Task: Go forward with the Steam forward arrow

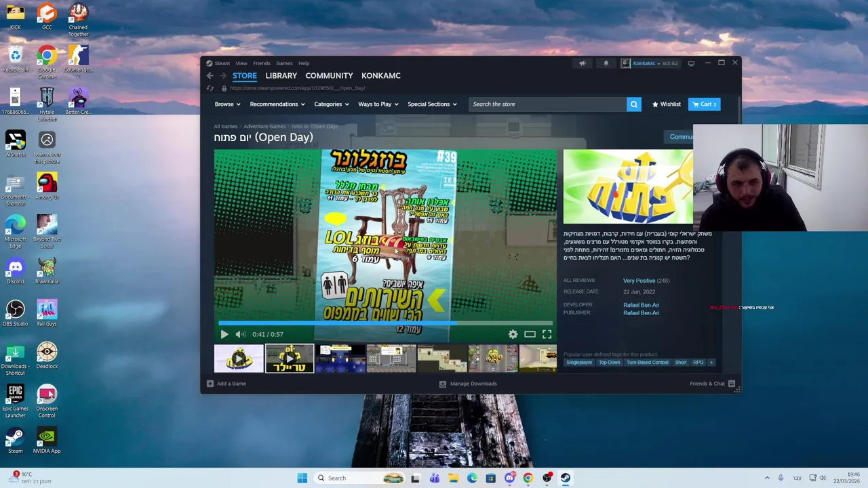Action: 223,76
